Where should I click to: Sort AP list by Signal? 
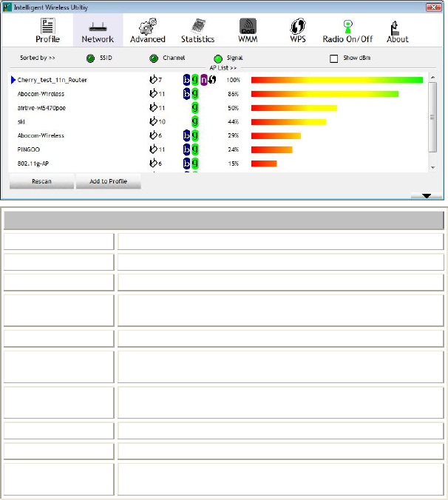218,58
